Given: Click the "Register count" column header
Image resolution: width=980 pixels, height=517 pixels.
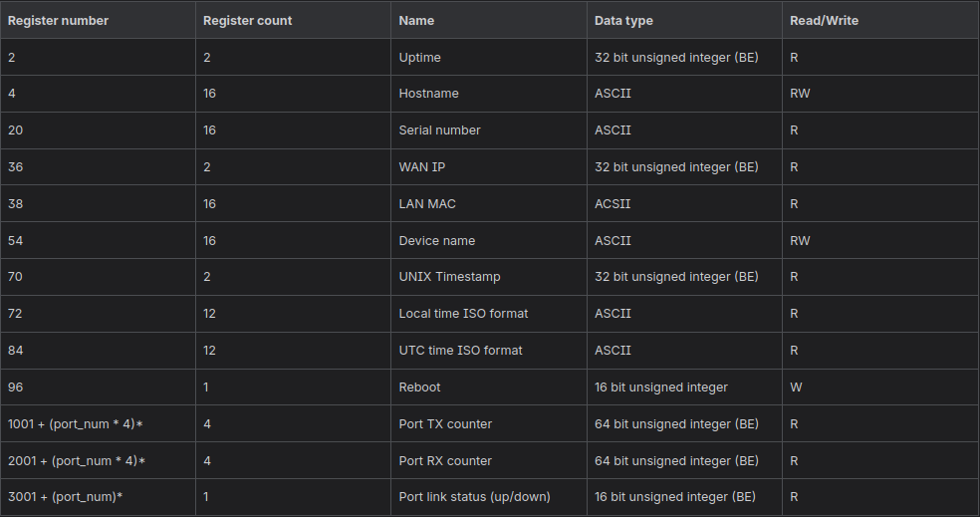Looking at the screenshot, I should [247, 20].
